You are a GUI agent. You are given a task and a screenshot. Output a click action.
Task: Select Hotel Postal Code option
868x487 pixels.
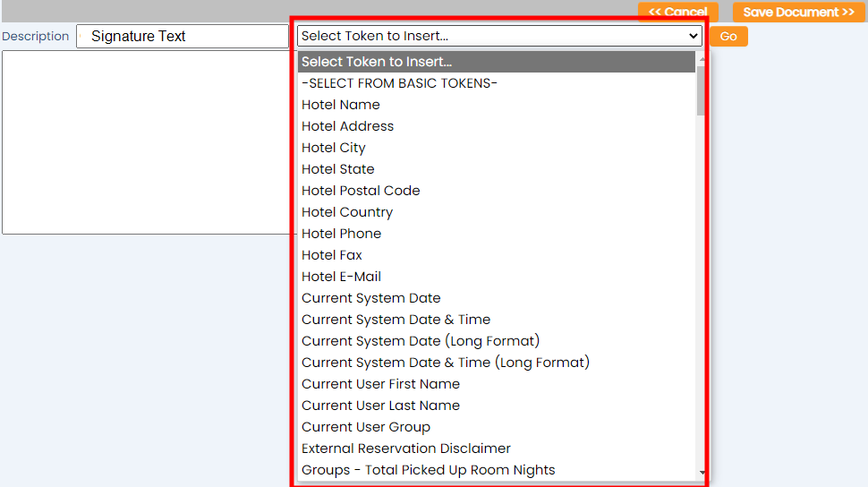coord(496,191)
